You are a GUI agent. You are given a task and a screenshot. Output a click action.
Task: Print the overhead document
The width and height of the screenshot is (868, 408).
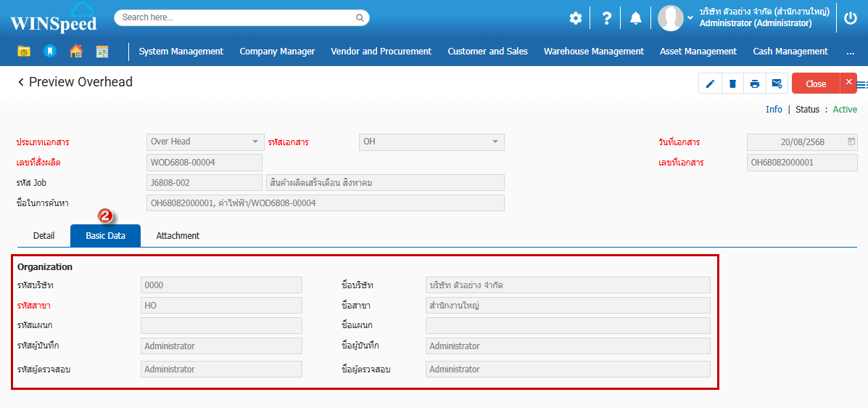pyautogui.click(x=755, y=83)
